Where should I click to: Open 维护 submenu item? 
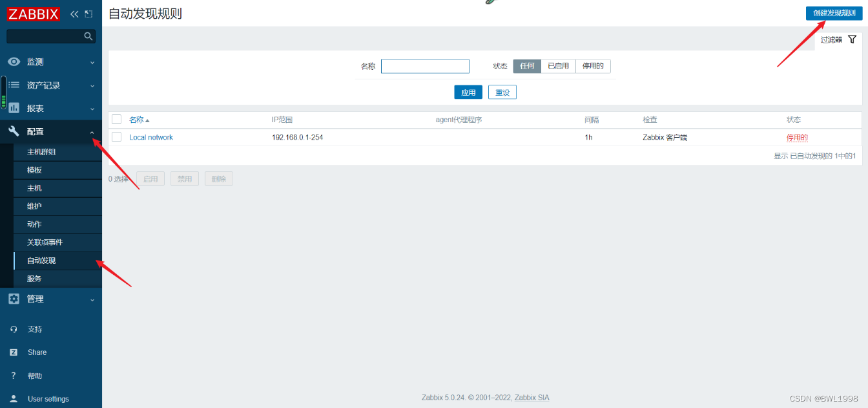pyautogui.click(x=57, y=206)
